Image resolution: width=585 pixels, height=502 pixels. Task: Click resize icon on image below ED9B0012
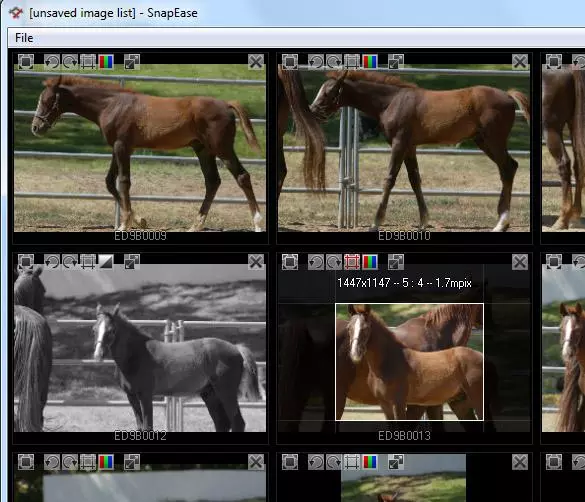tap(132, 462)
